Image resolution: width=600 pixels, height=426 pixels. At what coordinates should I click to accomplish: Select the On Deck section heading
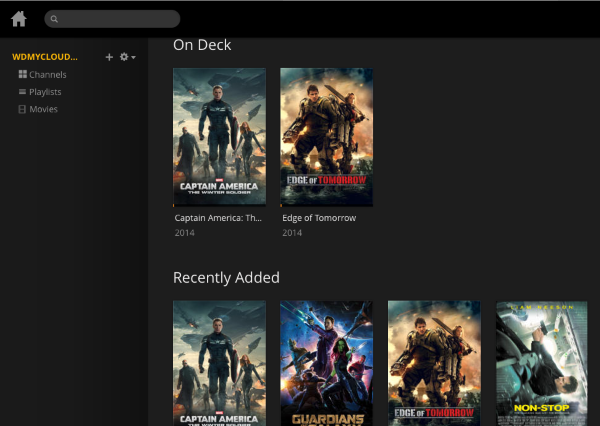point(202,45)
